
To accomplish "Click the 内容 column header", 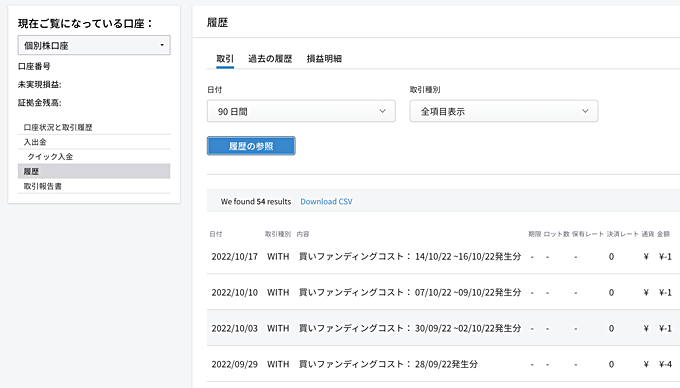I will coord(303,234).
